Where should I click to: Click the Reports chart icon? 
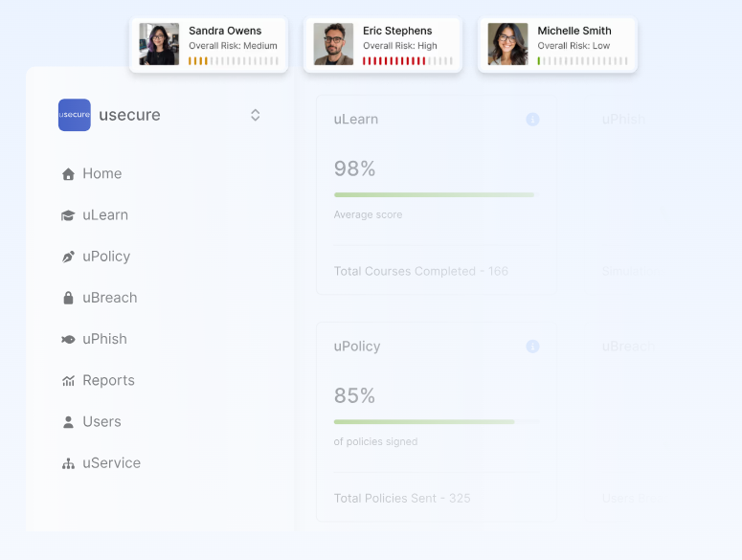68,380
